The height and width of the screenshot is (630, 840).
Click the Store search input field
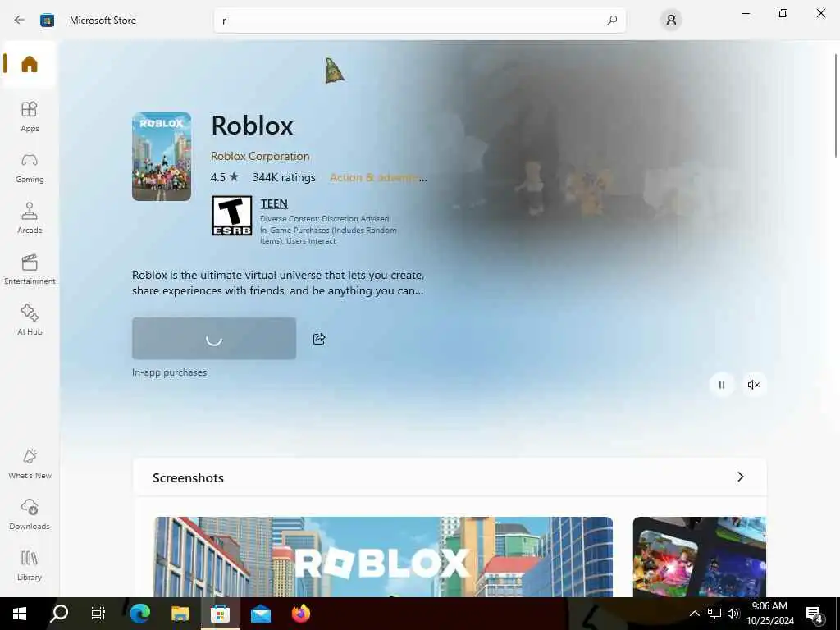point(419,21)
